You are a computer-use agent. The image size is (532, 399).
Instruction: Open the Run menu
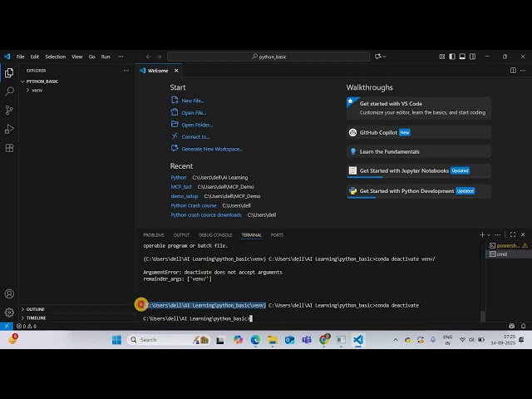(x=106, y=57)
